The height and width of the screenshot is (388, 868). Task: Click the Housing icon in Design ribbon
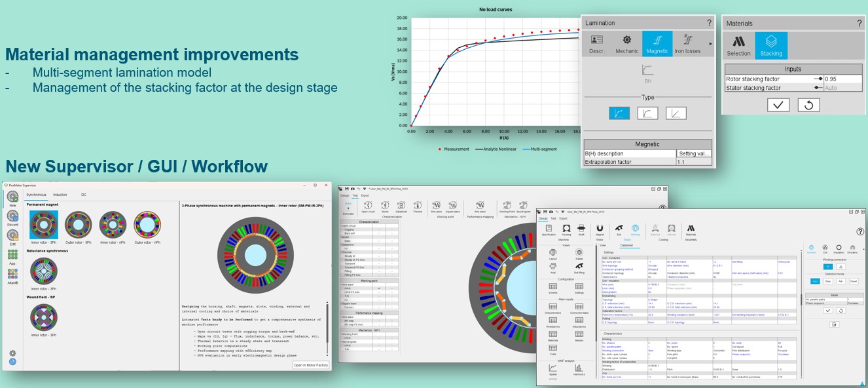(566, 231)
